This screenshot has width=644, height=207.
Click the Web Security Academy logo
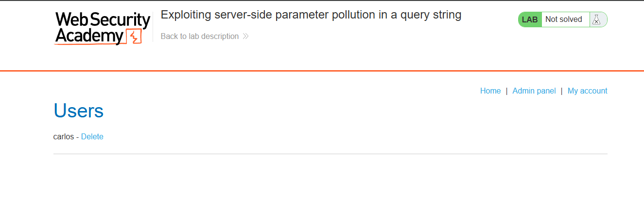pos(102,28)
